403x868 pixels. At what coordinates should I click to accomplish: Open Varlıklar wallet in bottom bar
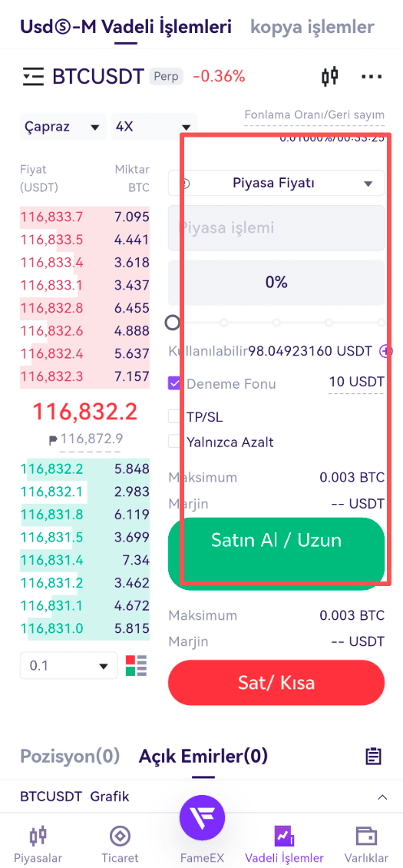[366, 843]
